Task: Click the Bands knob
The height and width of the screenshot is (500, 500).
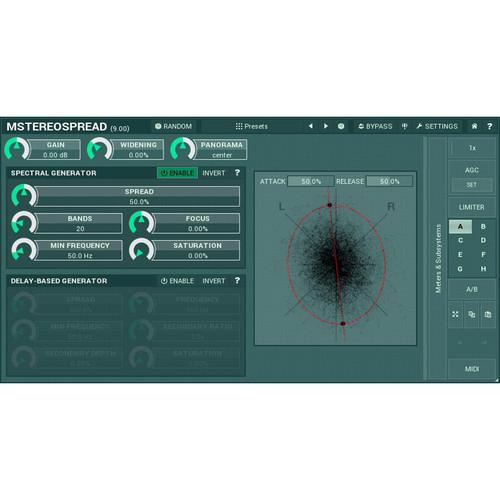Action: click(24, 223)
